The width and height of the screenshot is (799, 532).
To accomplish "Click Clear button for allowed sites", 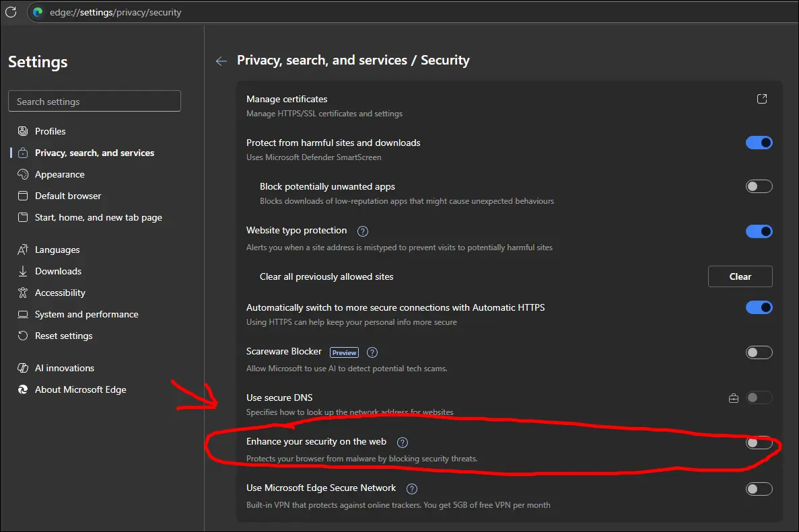I will (740, 276).
